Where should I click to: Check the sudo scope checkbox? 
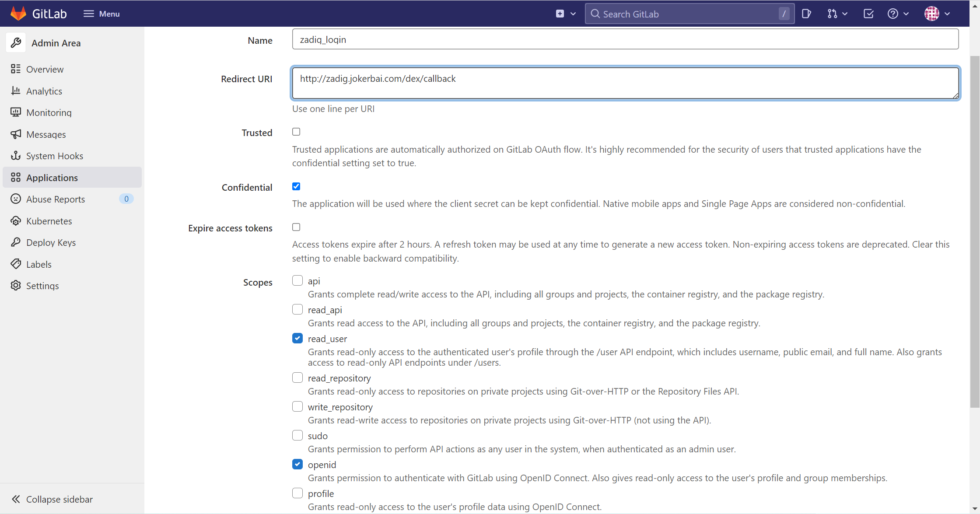297,435
